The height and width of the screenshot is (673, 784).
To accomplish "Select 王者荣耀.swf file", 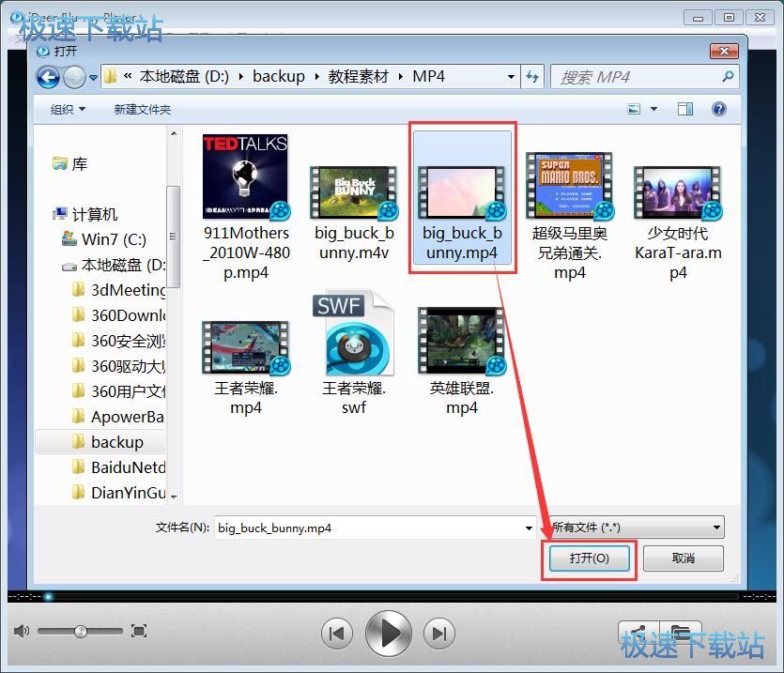I will click(354, 353).
